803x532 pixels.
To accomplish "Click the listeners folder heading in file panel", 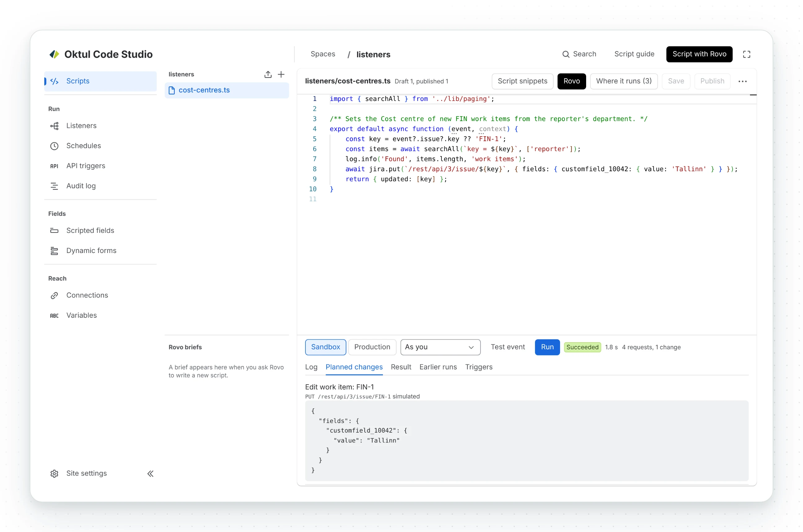I will pos(181,74).
